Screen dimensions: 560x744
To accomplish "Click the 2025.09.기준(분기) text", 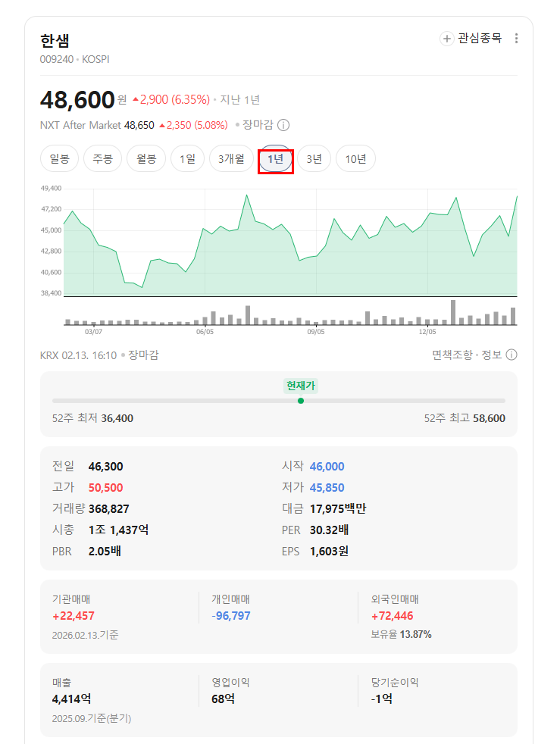I will point(92,718).
